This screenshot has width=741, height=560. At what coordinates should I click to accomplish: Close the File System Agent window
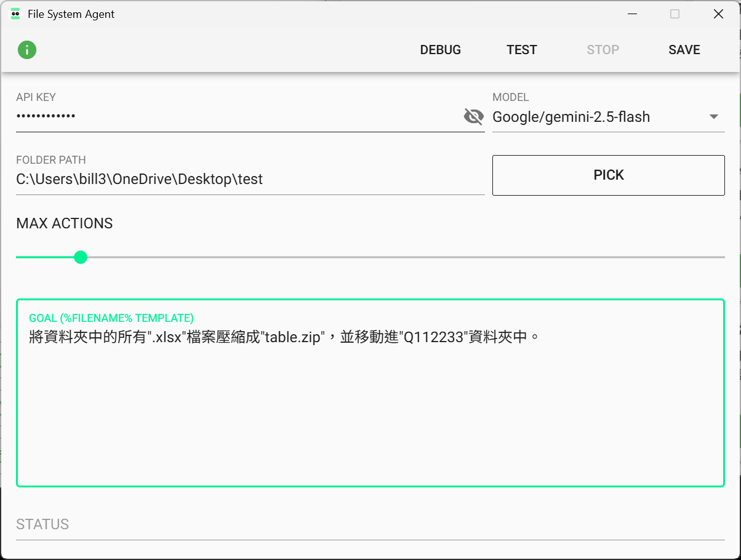pyautogui.click(x=718, y=14)
